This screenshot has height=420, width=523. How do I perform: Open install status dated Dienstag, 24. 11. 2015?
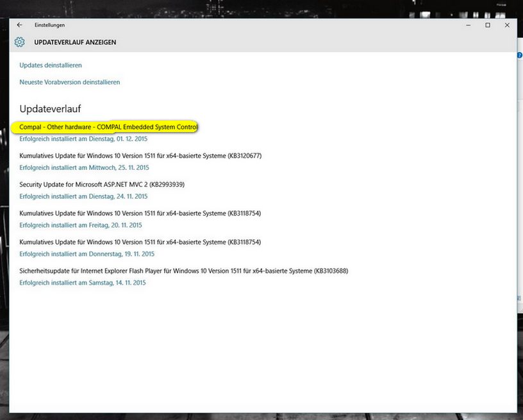(x=83, y=196)
